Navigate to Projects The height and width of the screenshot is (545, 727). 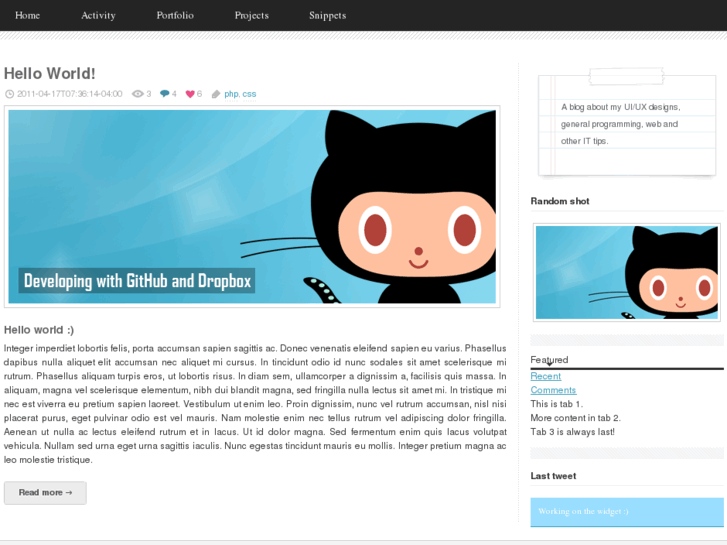point(251,15)
